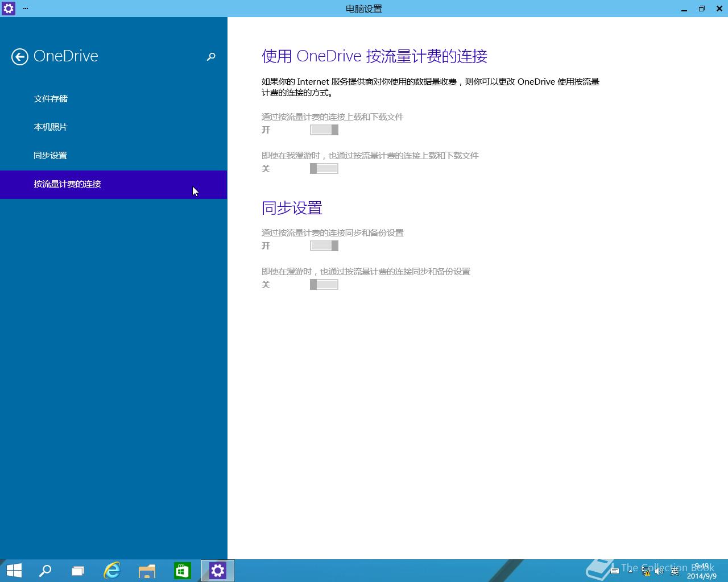
Task: Open File Explorer from the taskbar
Action: point(147,571)
